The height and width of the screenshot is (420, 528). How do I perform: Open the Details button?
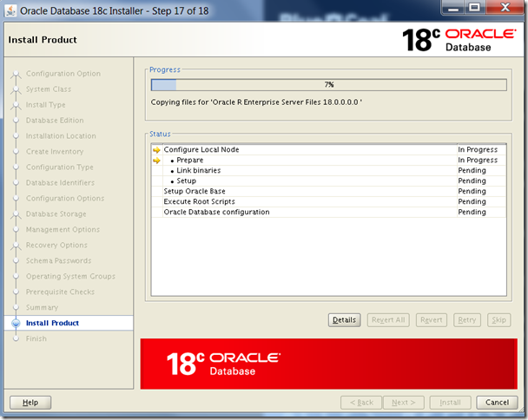pyautogui.click(x=344, y=320)
